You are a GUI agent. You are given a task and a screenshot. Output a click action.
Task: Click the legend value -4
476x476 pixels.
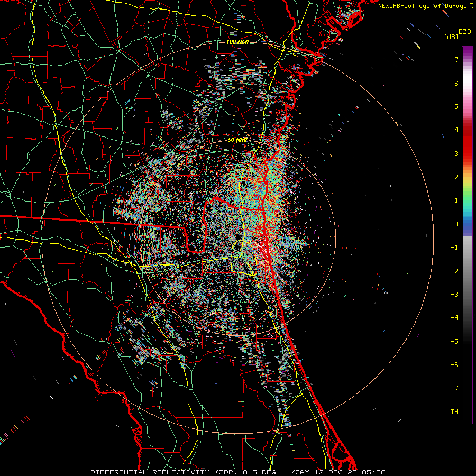pos(454,317)
